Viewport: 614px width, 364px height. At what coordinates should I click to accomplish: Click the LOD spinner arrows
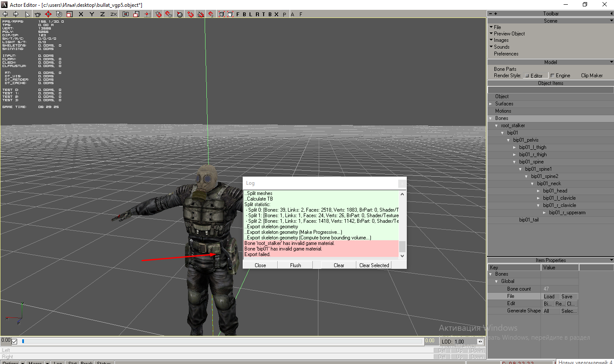[480, 341]
